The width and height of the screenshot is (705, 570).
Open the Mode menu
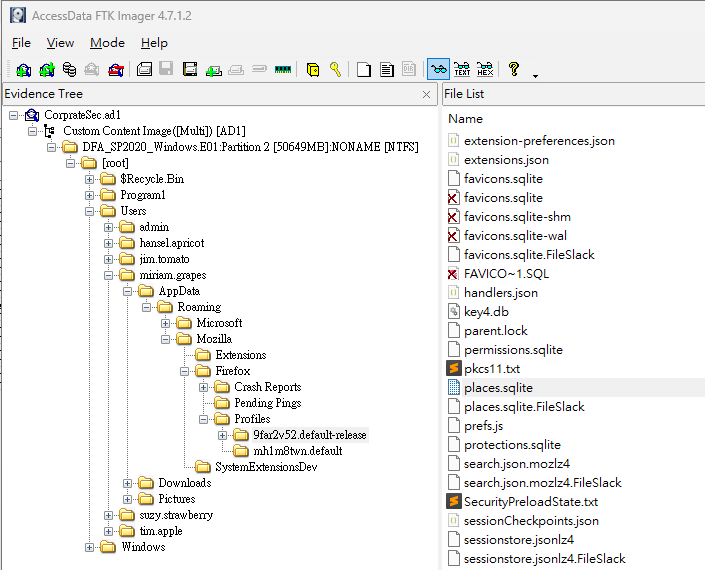107,43
